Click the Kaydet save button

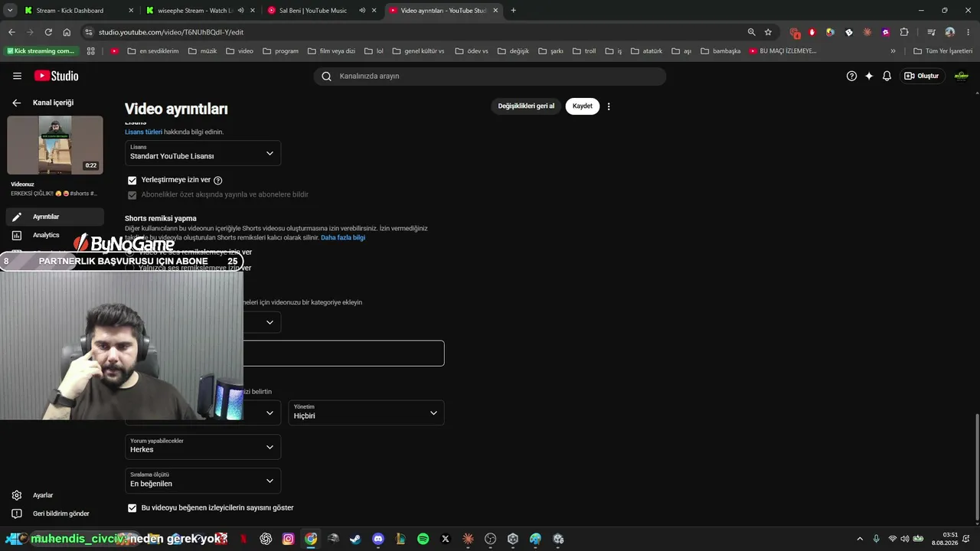coord(583,106)
